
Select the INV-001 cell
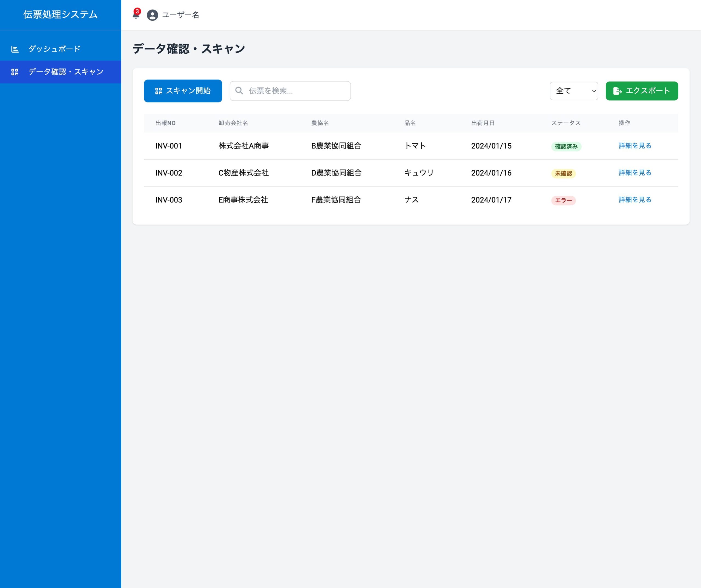(x=169, y=146)
